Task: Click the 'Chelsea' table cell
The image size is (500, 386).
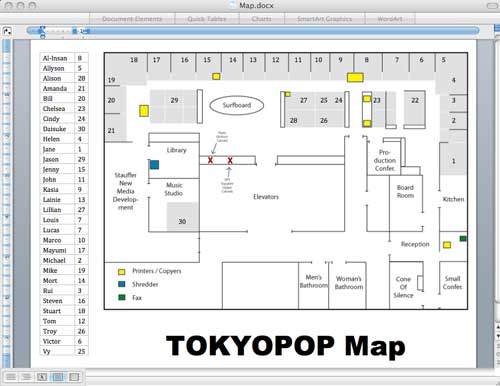Action: [x=57, y=109]
